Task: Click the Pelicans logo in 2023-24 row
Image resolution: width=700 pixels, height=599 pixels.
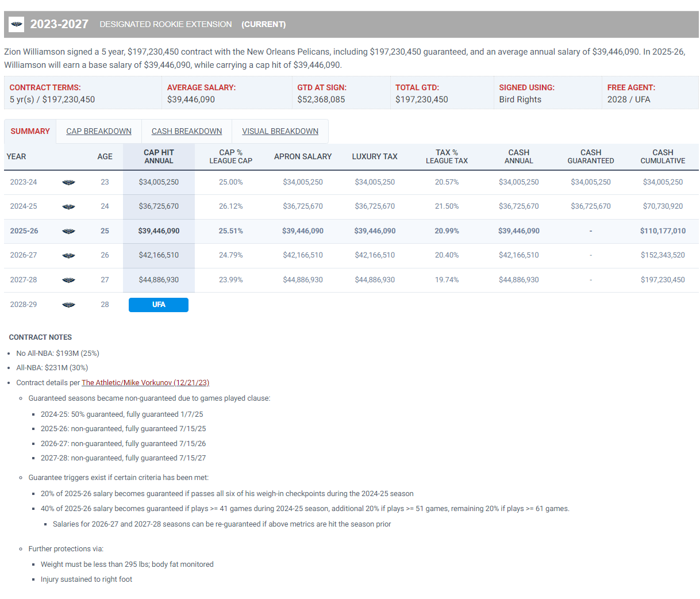Action: pos(68,182)
